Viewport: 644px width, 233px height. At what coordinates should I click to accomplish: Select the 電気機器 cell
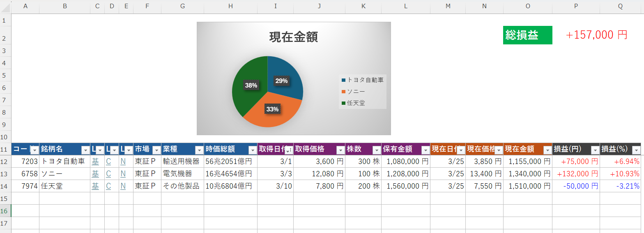click(x=183, y=174)
